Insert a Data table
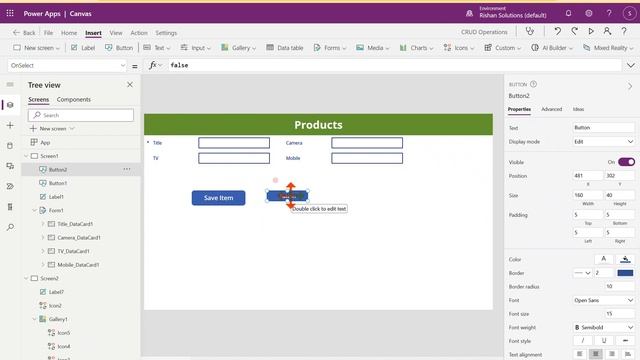This screenshot has height=360, width=640. 284,48
